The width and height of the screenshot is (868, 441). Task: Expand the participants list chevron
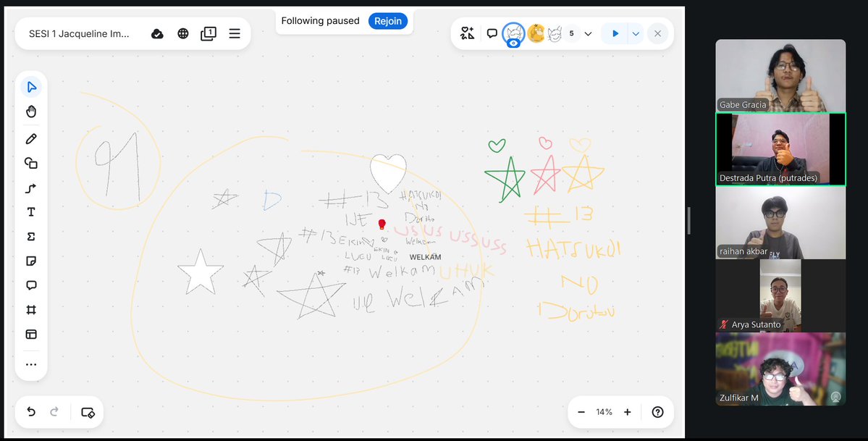coord(588,34)
